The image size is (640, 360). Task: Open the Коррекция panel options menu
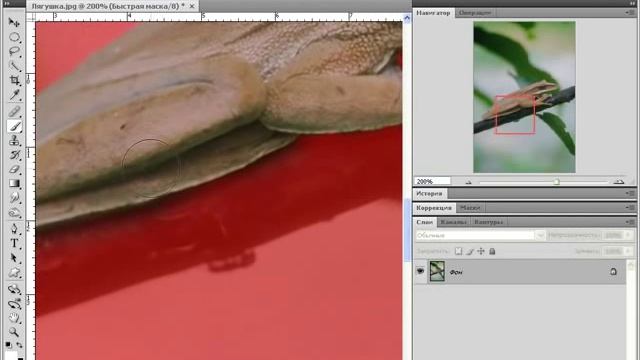point(629,208)
